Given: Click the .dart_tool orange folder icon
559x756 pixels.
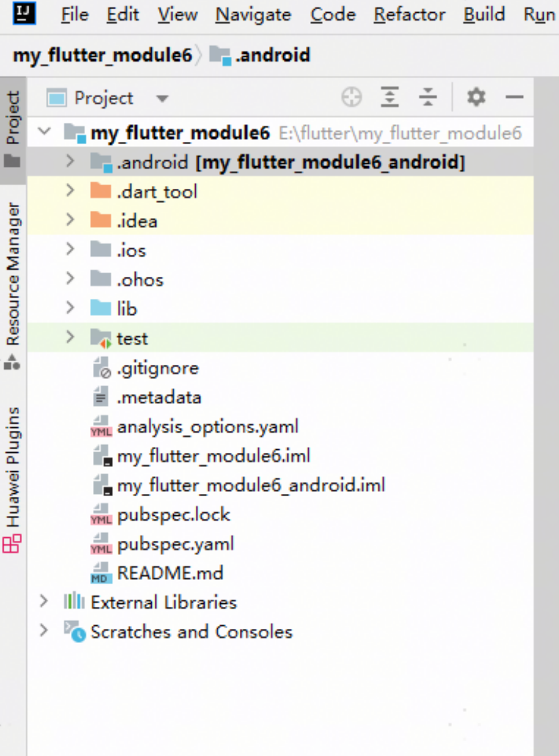Looking at the screenshot, I should [x=101, y=191].
